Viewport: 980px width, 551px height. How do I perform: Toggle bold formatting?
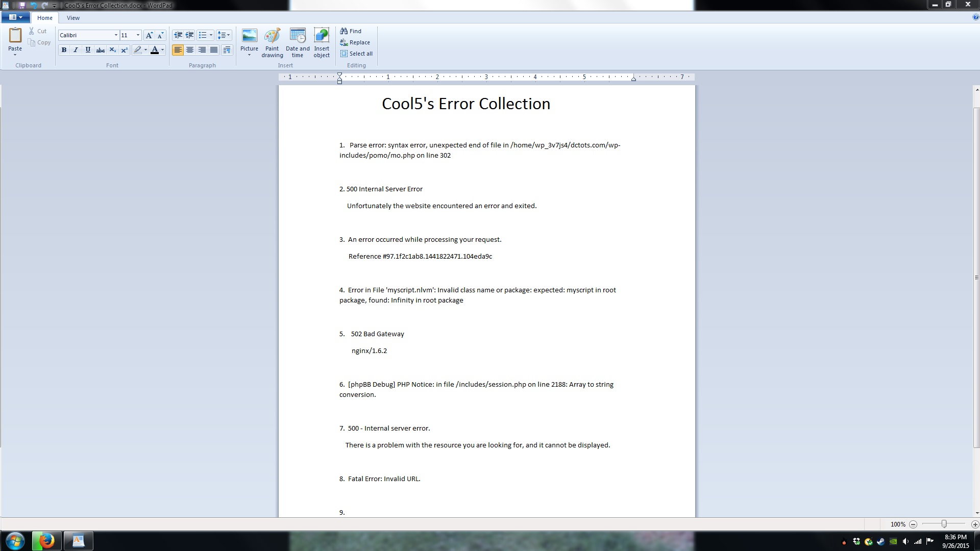[64, 50]
